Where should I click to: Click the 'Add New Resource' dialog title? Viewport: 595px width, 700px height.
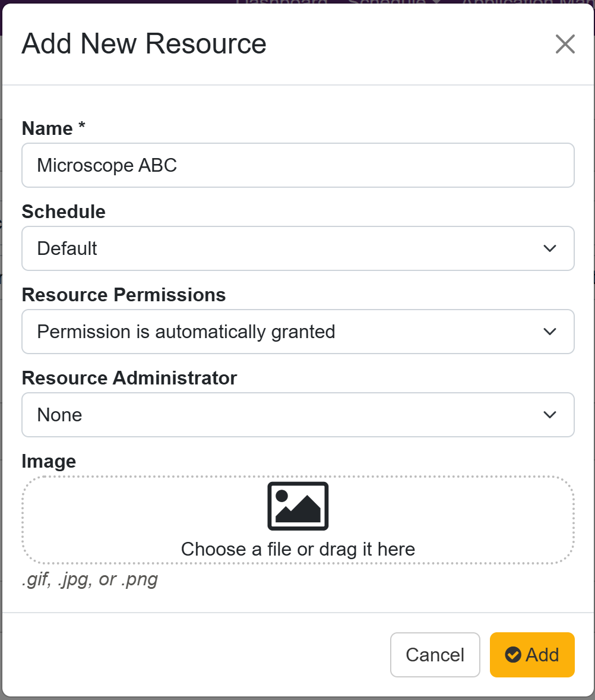[x=144, y=44]
